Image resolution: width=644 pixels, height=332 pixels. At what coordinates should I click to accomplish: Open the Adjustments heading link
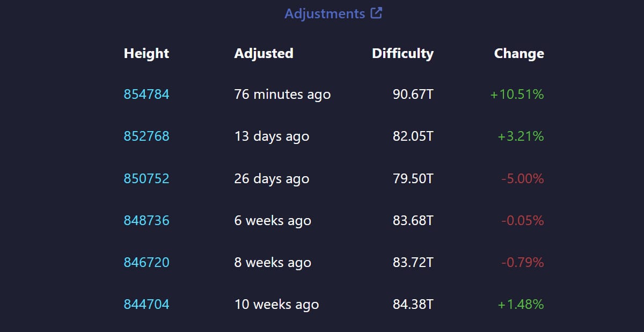pyautogui.click(x=325, y=13)
